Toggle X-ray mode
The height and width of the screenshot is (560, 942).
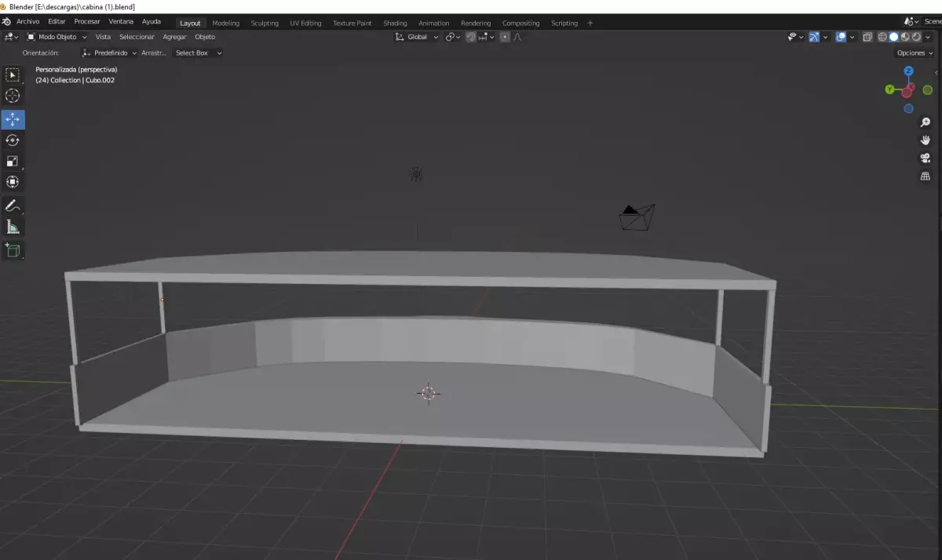tap(867, 37)
